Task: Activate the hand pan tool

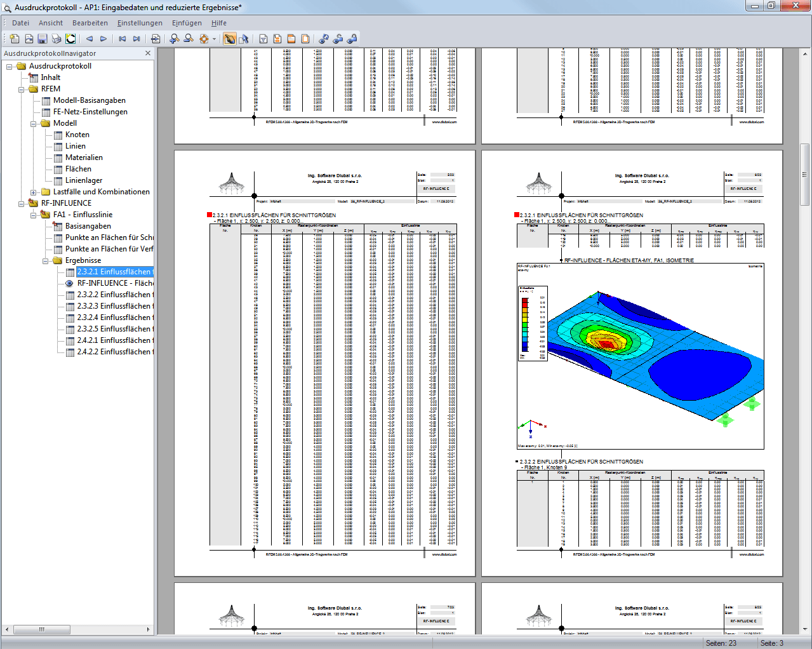Action: (x=229, y=39)
